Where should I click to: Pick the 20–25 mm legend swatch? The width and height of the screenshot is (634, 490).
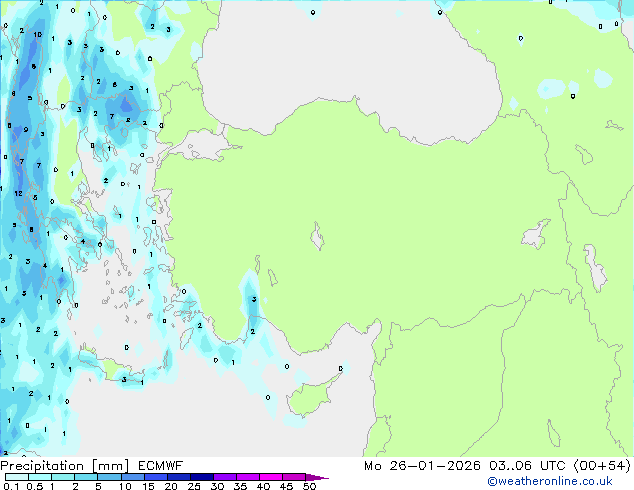178,477
